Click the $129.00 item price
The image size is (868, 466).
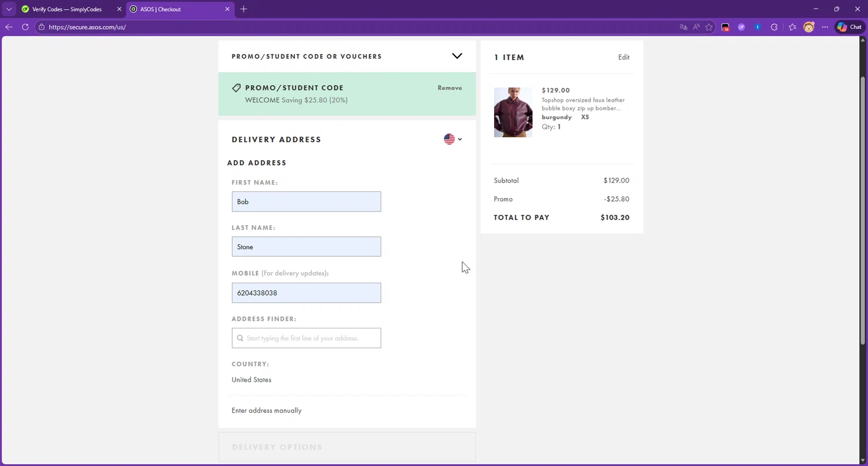[x=556, y=90]
